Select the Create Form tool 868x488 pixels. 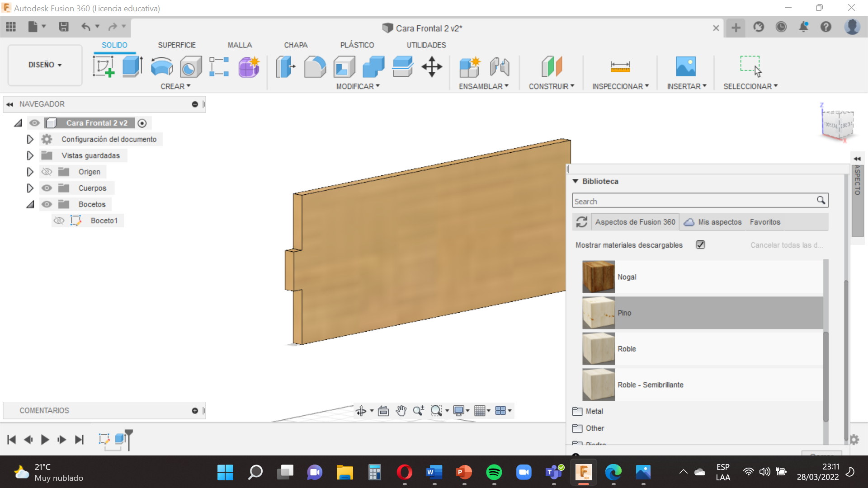[249, 66]
